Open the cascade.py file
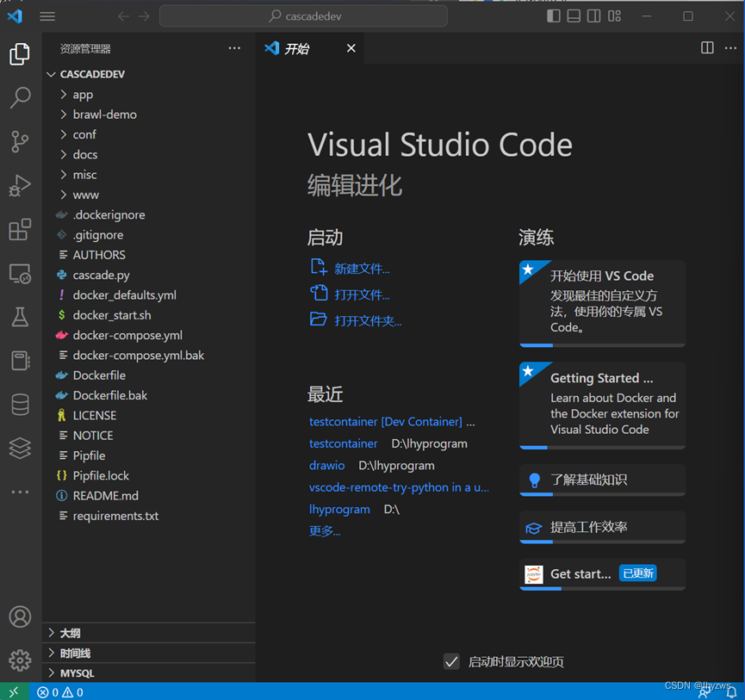 coord(149,275)
